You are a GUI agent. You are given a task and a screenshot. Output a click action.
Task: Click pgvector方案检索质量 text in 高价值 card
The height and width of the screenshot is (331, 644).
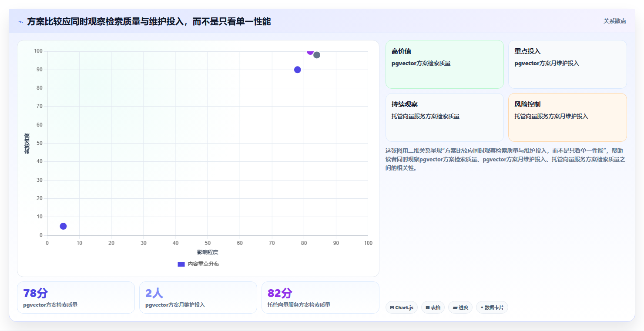tap(421, 63)
